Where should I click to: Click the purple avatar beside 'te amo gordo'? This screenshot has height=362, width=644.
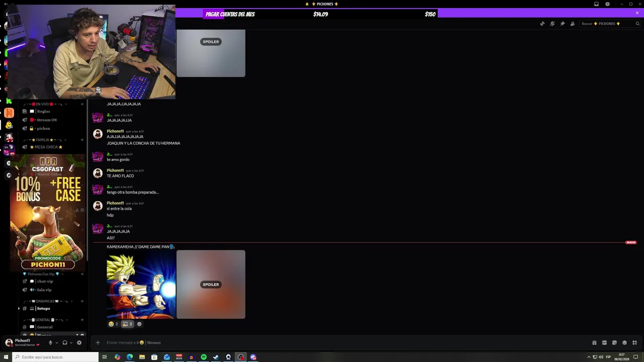[98, 157]
